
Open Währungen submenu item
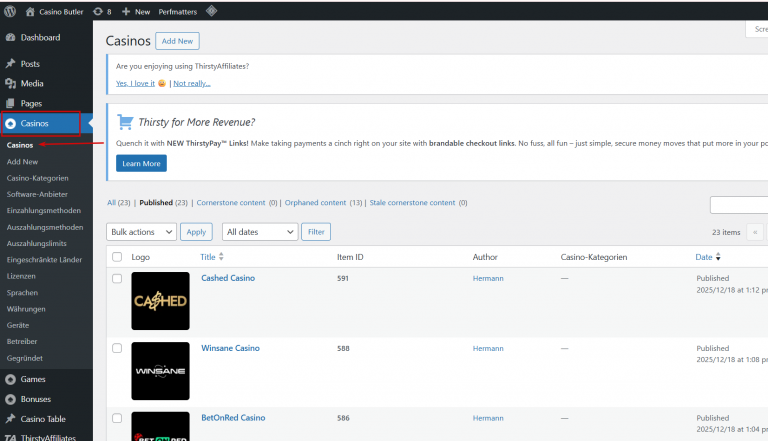pyautogui.click(x=26, y=309)
